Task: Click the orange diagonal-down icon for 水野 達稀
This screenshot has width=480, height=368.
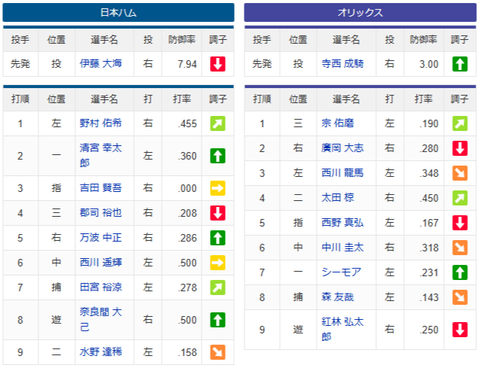Action: (218, 352)
